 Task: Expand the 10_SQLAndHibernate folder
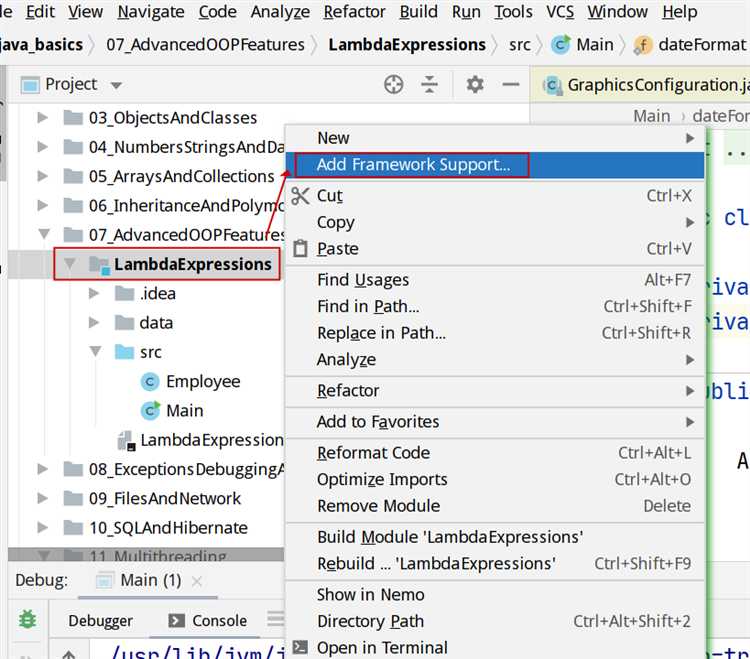click(x=43, y=527)
